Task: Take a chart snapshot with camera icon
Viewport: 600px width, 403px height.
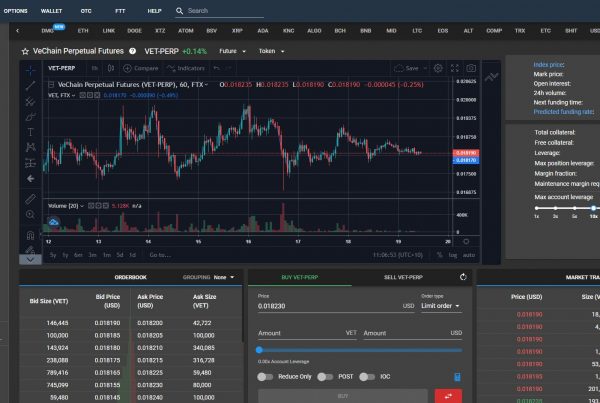Action: click(x=471, y=68)
